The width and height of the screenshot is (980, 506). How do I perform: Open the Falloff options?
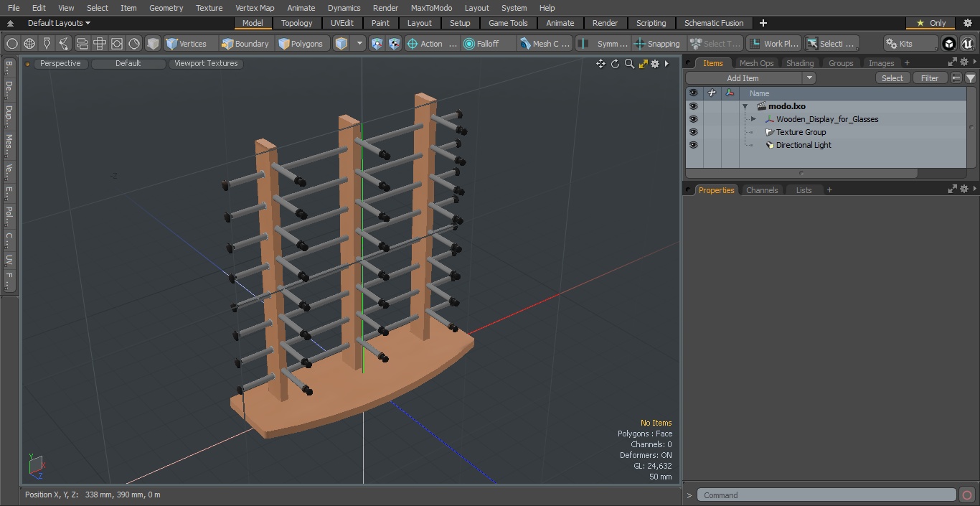coord(489,44)
